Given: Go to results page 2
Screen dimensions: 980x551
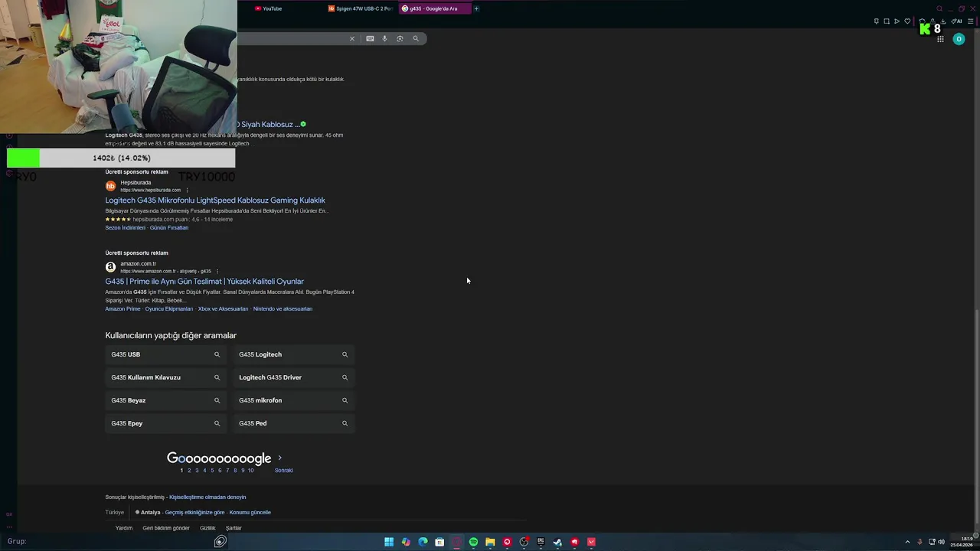Looking at the screenshot, I should [x=189, y=471].
